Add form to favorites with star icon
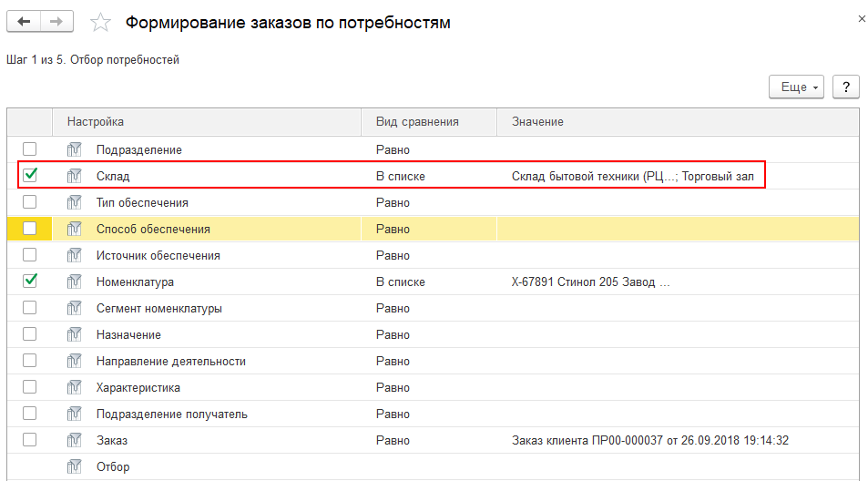The width and height of the screenshot is (868, 481). (102, 23)
